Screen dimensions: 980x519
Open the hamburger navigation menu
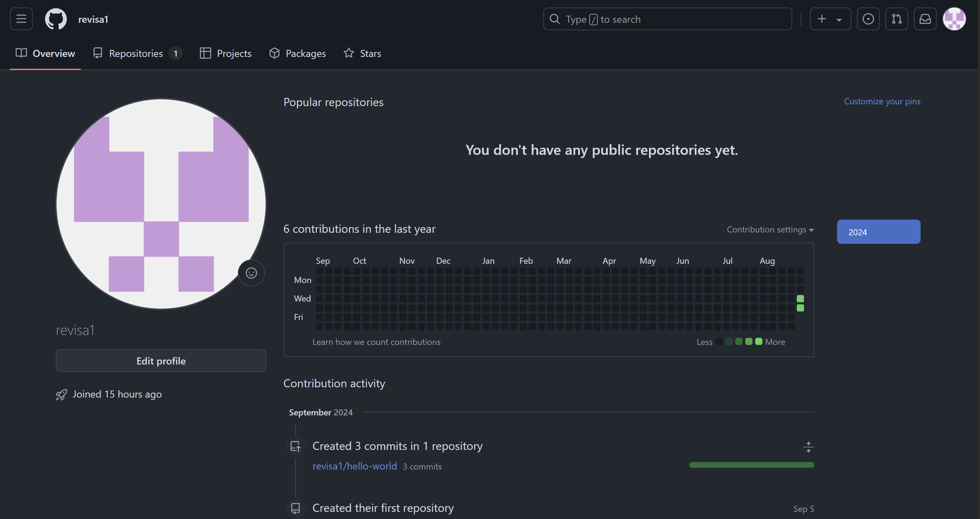click(21, 19)
